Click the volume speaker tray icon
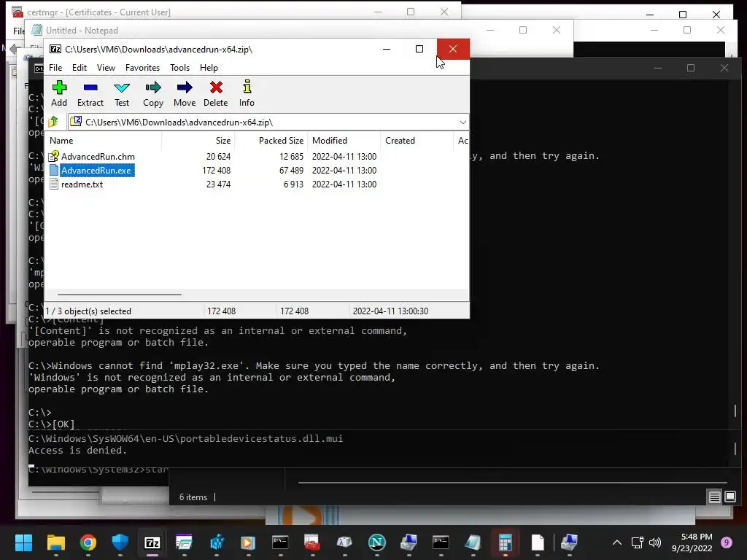The height and width of the screenshot is (560, 747). (655, 542)
